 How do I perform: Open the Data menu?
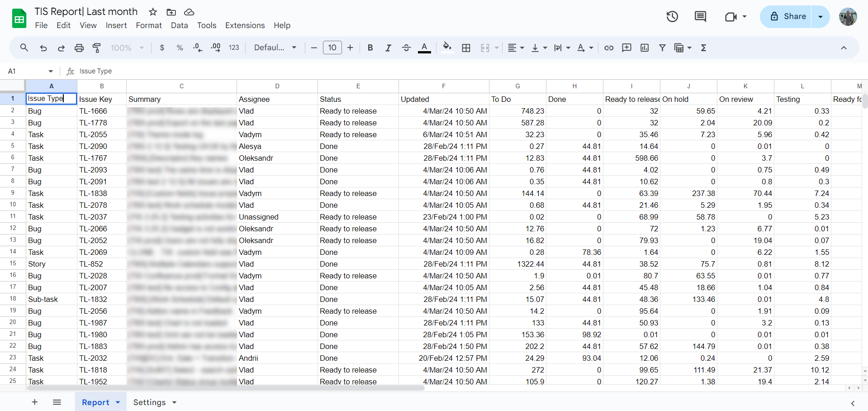tap(179, 25)
